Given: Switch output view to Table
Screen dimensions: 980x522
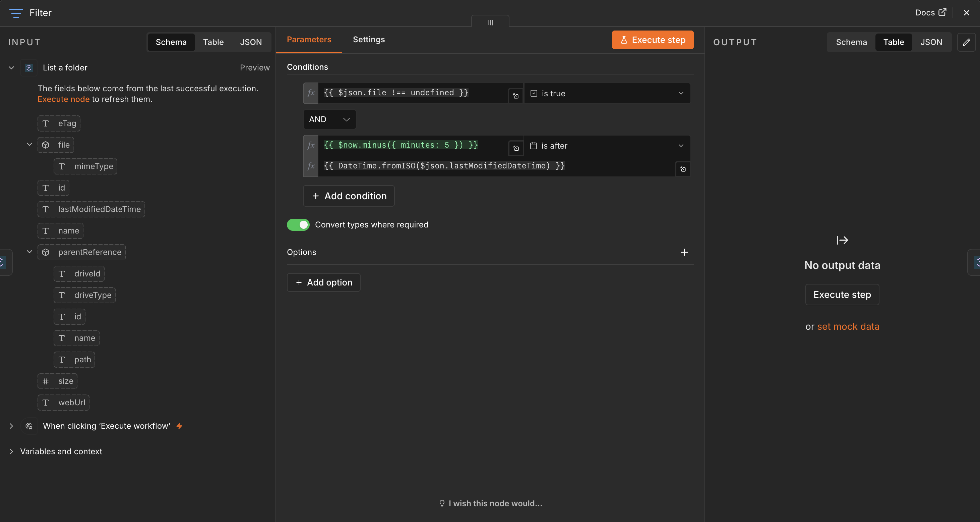Looking at the screenshot, I should click(x=893, y=42).
